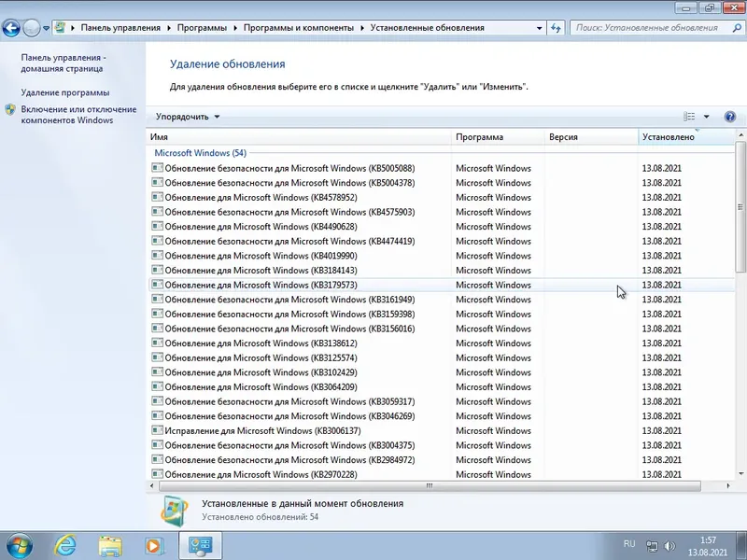Viewport: 747px width, 560px height.
Task: Select update KB4575903 icon
Action: 157,212
